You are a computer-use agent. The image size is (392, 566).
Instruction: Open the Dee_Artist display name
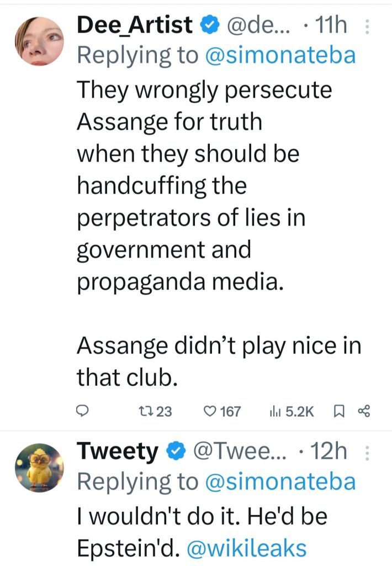[x=135, y=25]
